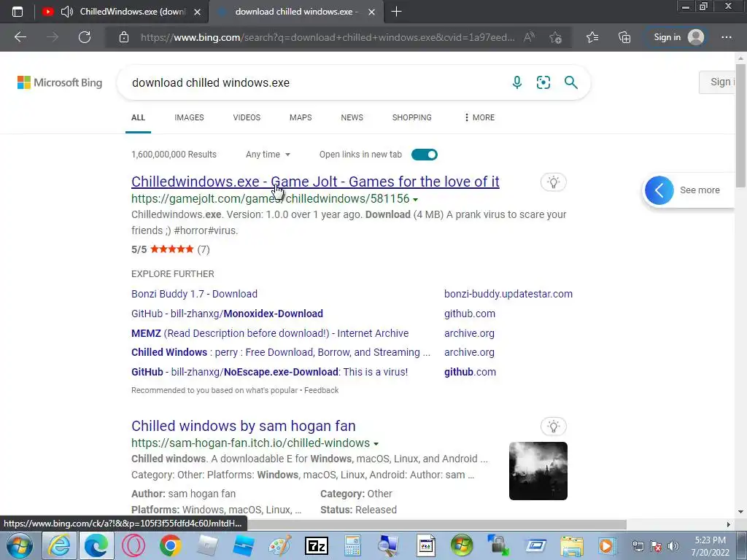Click the 1,600,000,000 Results text
This screenshot has height=560, width=747.
pyautogui.click(x=174, y=155)
